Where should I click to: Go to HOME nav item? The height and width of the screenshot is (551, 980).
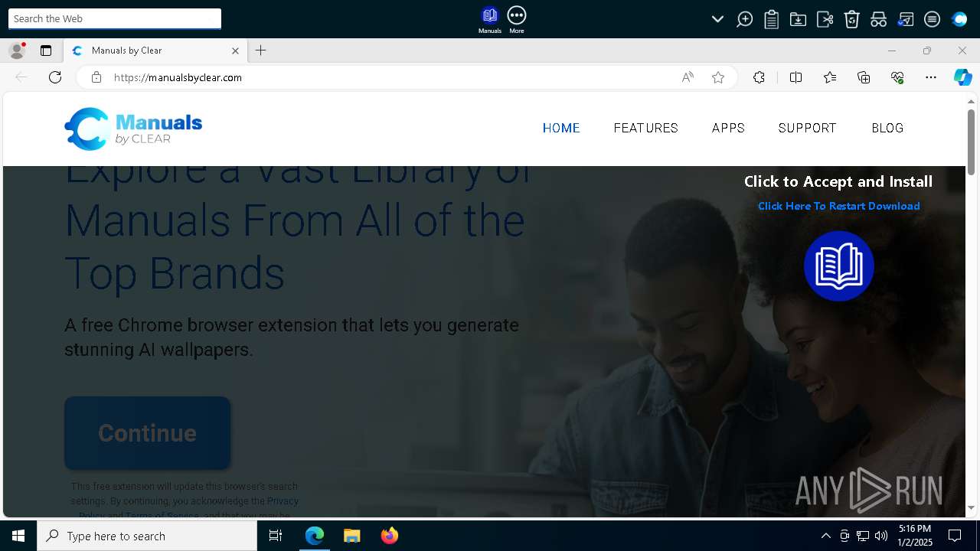click(561, 128)
